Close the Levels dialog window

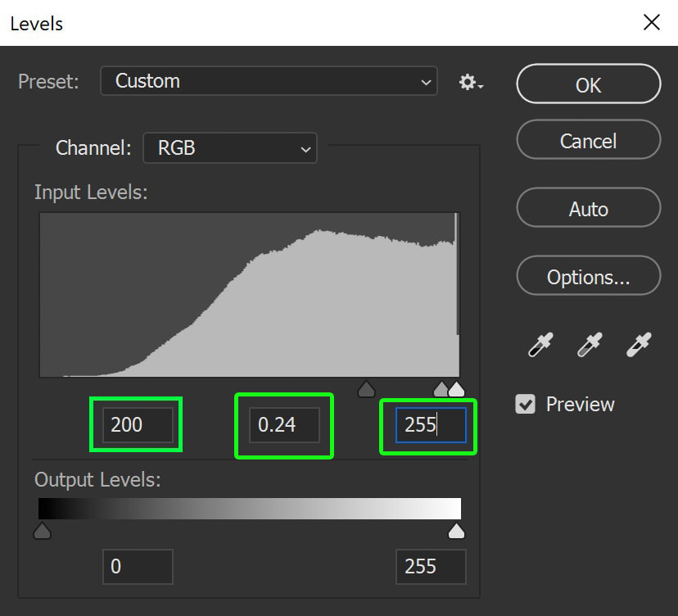pos(651,22)
